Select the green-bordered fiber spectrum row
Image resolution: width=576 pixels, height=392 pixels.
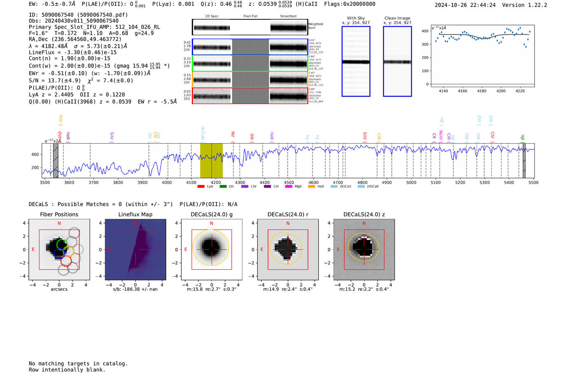250,63
